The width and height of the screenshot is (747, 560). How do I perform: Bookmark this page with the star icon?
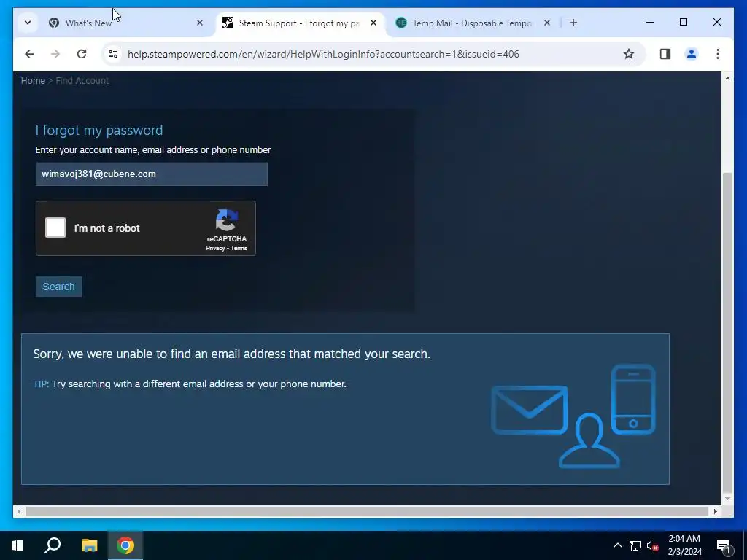pos(629,54)
